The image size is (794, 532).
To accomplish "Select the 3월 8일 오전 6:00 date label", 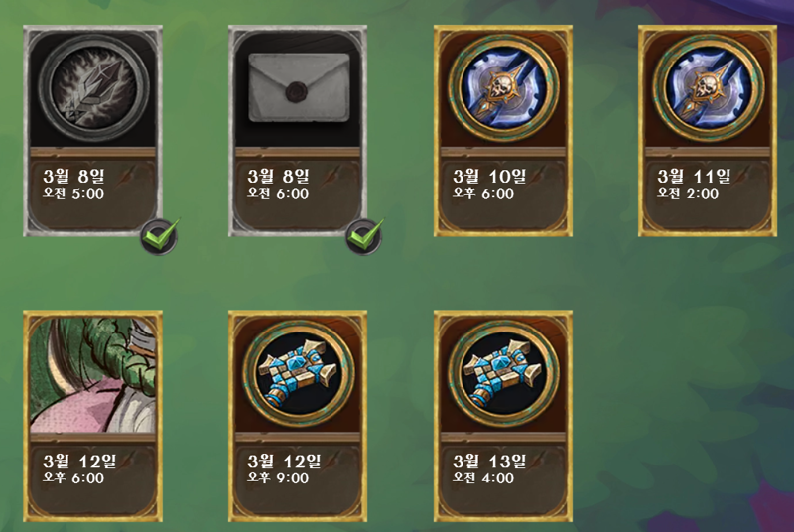I will coord(279,184).
